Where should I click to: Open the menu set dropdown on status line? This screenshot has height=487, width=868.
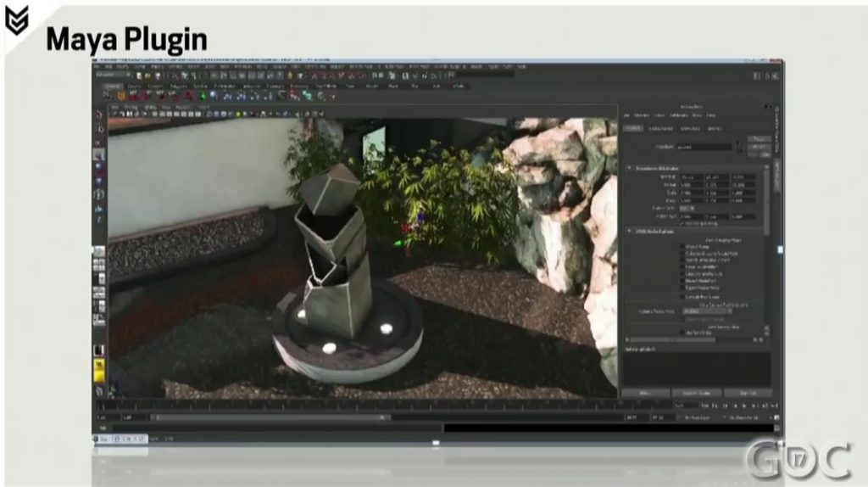pyautogui.click(x=114, y=75)
